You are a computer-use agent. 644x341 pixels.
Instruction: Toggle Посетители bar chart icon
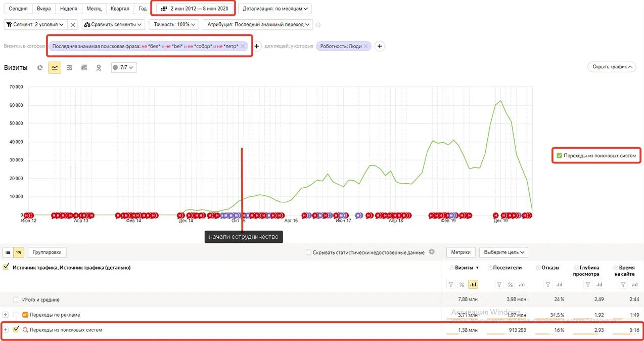pyautogui.click(x=522, y=285)
